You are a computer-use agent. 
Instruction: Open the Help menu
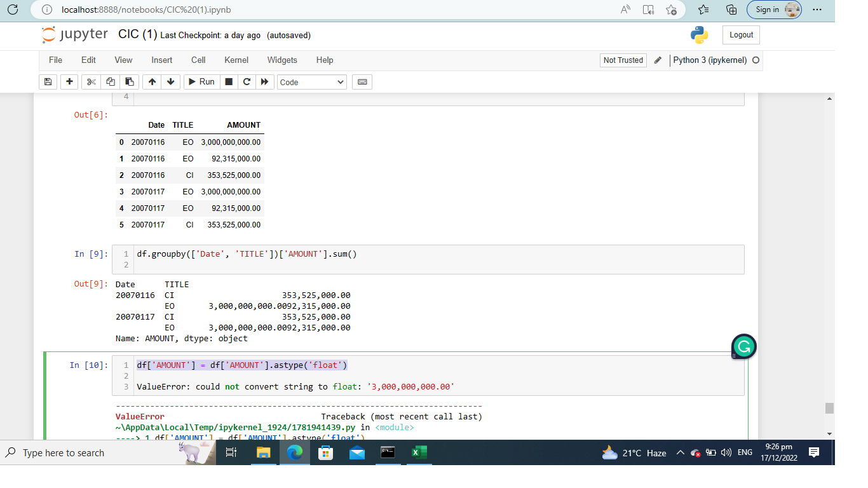point(325,60)
